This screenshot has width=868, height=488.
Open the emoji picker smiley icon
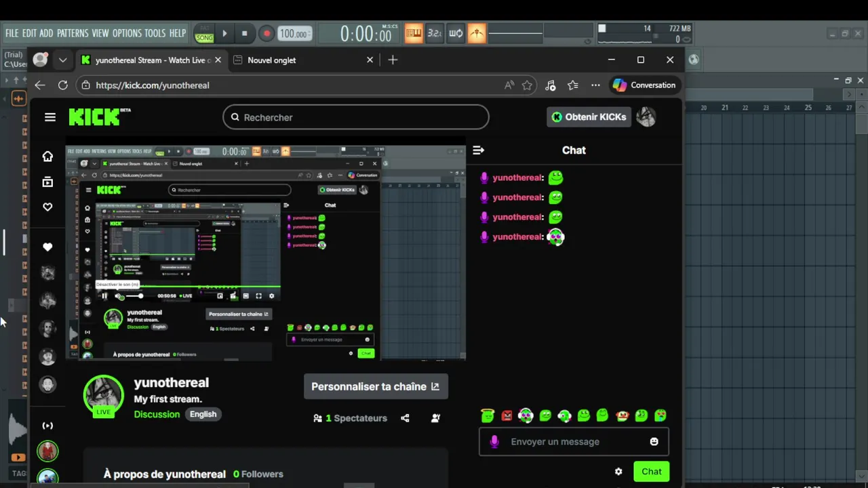[654, 441]
